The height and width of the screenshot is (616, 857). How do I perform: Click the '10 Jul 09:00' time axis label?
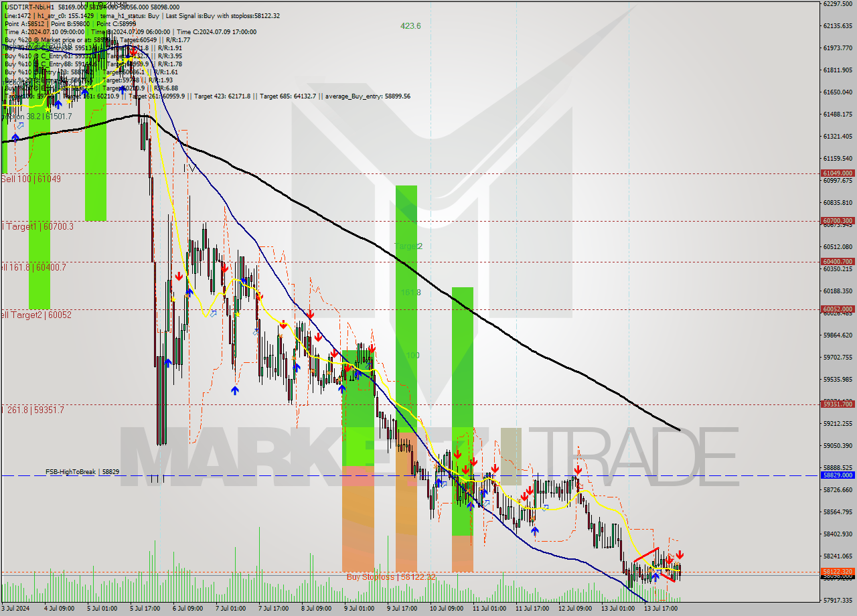[x=446, y=609]
